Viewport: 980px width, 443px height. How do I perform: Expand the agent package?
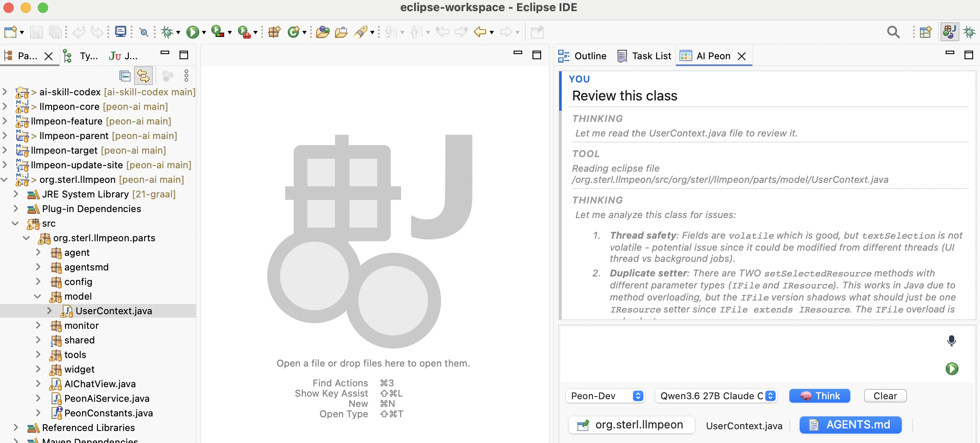(x=38, y=252)
